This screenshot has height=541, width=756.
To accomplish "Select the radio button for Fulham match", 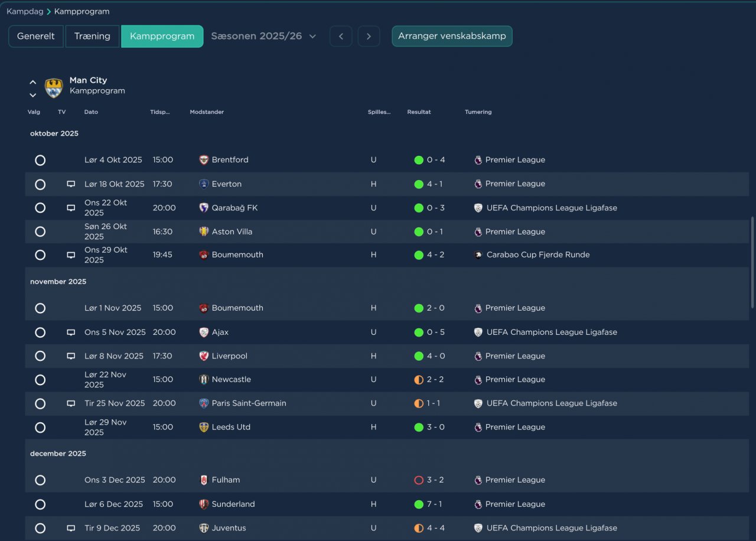I will [40, 480].
